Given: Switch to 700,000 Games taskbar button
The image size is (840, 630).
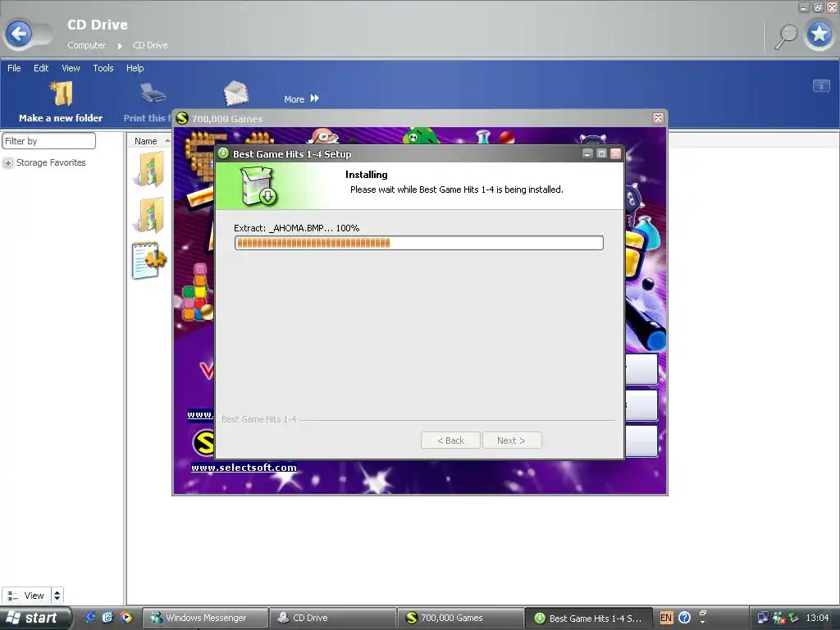Looking at the screenshot, I should (x=460, y=618).
